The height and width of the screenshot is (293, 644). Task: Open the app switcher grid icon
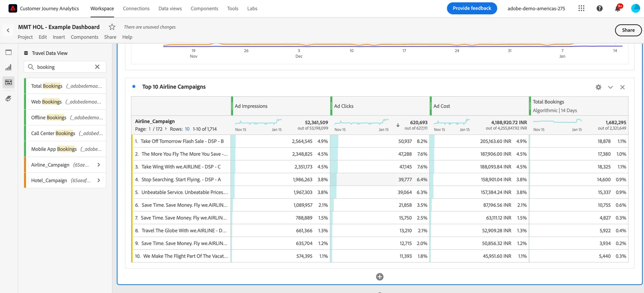point(581,8)
